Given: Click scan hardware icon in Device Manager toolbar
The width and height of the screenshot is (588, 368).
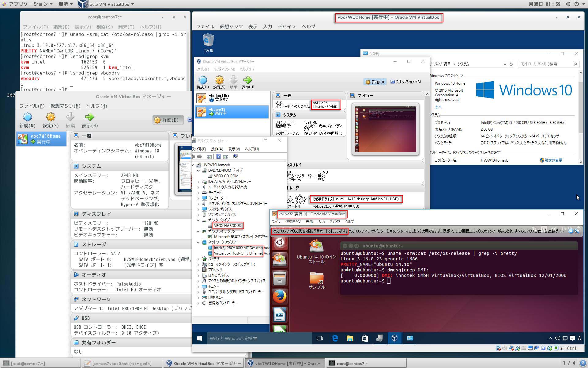Looking at the screenshot, I should (235, 156).
